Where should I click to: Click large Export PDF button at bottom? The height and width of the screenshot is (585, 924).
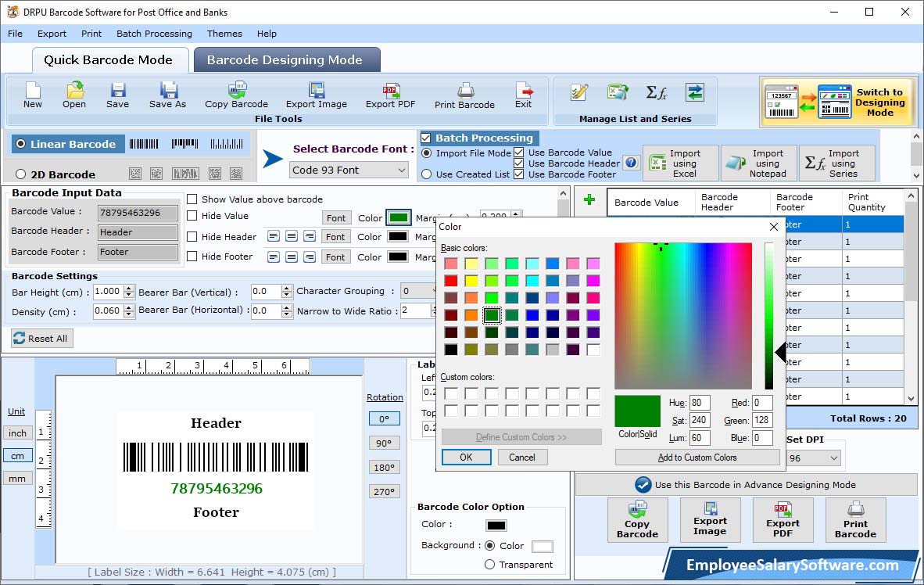[783, 519]
